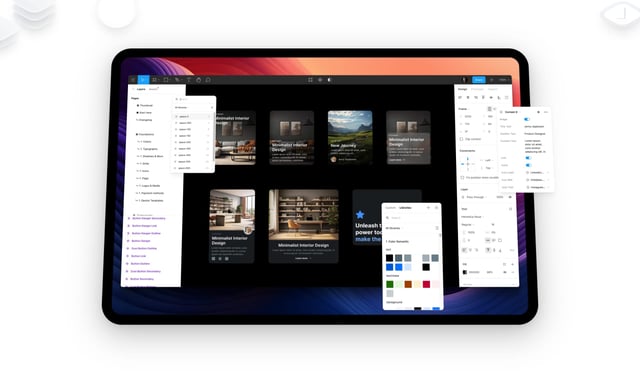640x371 pixels.
Task: Switch to the Layers tab
Action: pos(141,89)
